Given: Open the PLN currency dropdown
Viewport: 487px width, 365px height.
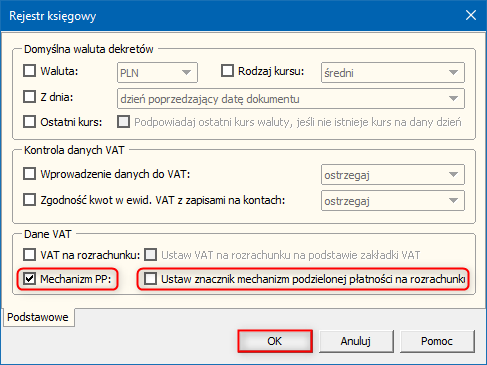Looking at the screenshot, I should [157, 72].
